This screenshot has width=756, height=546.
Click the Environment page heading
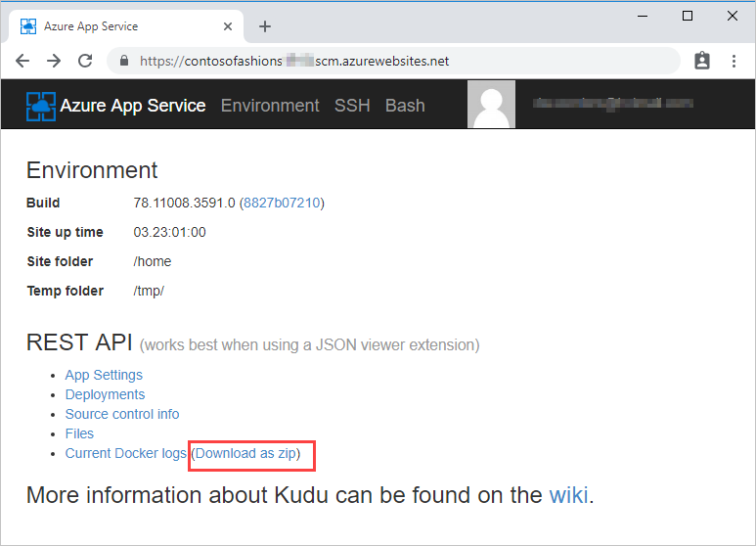(x=92, y=170)
